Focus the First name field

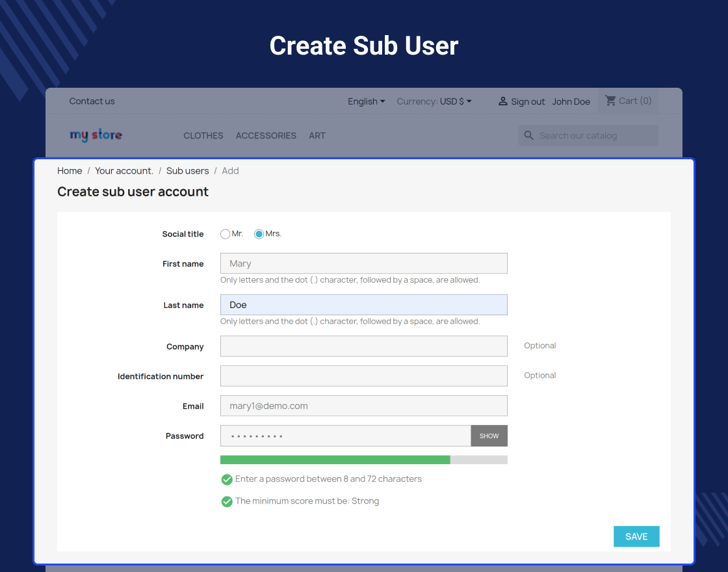pyautogui.click(x=363, y=263)
